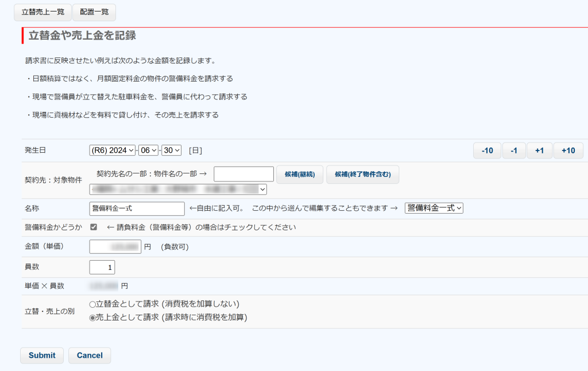Click the 候補(終了物件含む) button
This screenshot has width=588, height=371.
point(362,174)
